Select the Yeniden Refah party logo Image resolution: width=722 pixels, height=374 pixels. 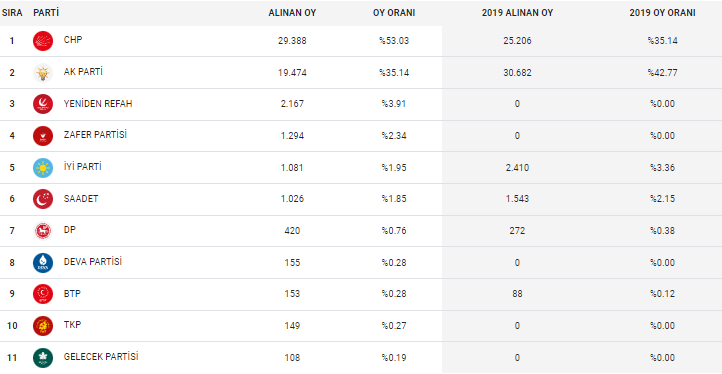click(43, 104)
